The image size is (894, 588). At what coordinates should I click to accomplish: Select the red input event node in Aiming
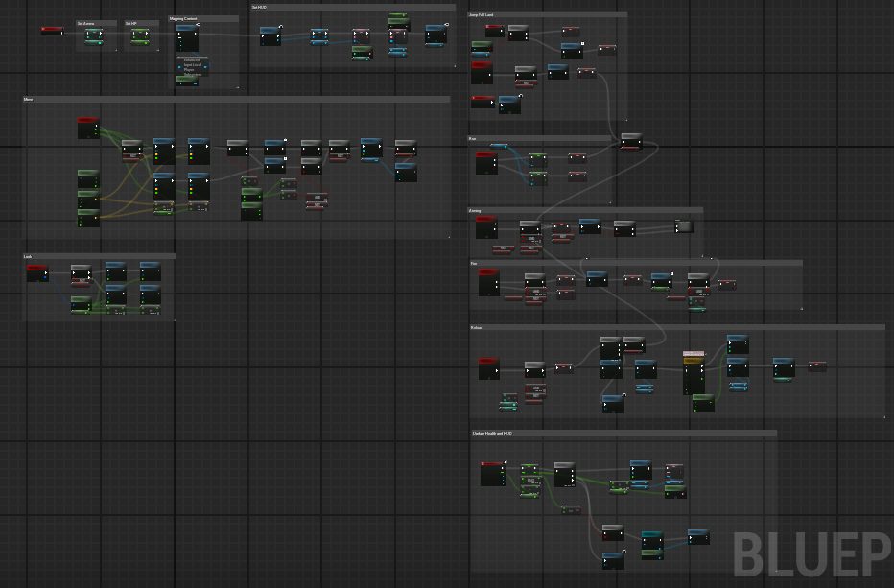[486, 227]
